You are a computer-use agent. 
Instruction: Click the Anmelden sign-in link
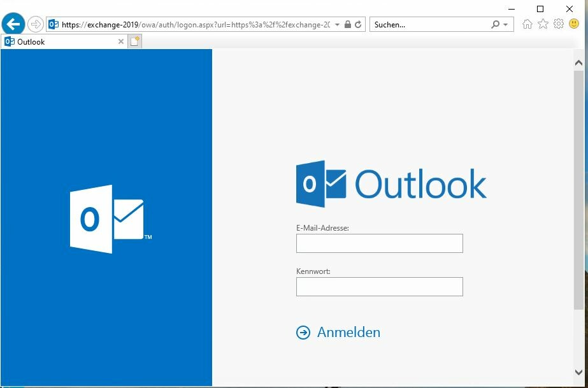click(x=348, y=332)
